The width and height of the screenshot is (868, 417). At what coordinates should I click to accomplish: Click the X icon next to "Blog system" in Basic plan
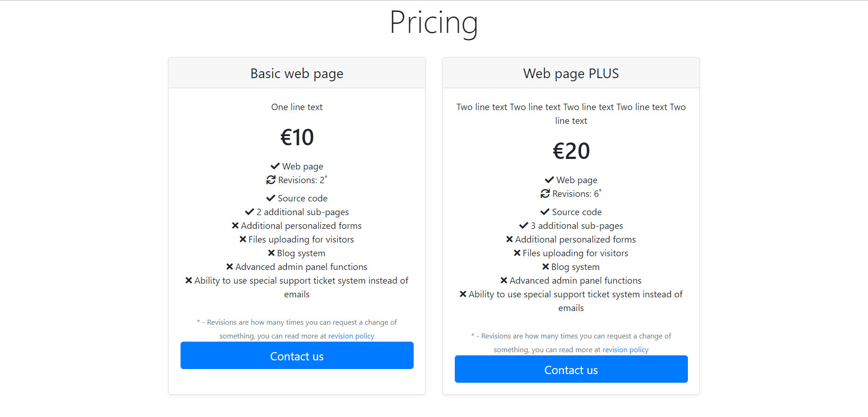pyautogui.click(x=271, y=253)
